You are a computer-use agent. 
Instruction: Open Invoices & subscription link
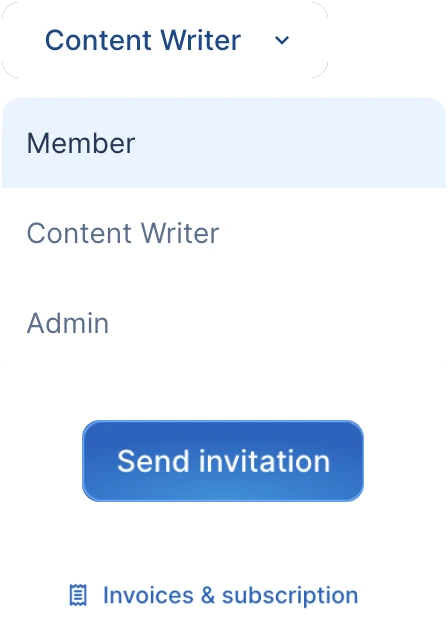point(214,595)
